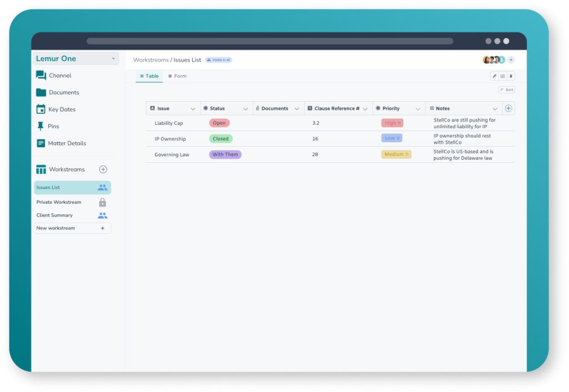Toggle the 'Visible to all' visibility badge
Image resolution: width=569 pixels, height=392 pixels.
pos(218,60)
